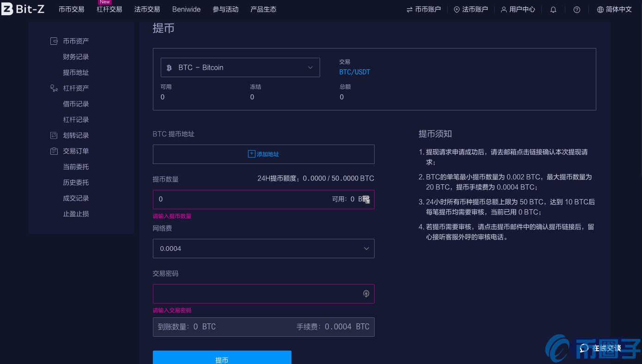Open 杠杆交易 menu

[x=109, y=9]
